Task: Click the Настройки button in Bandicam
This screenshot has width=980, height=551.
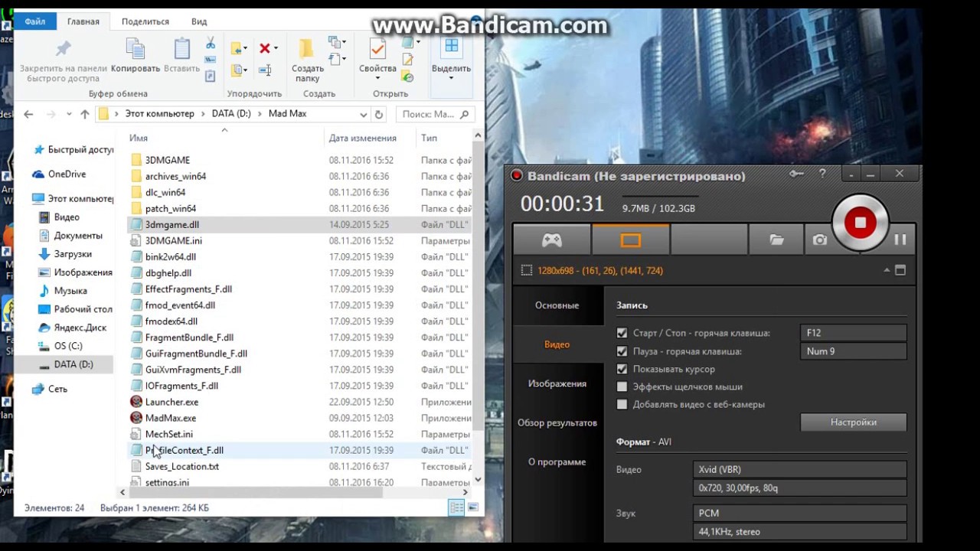Action: [x=854, y=422]
